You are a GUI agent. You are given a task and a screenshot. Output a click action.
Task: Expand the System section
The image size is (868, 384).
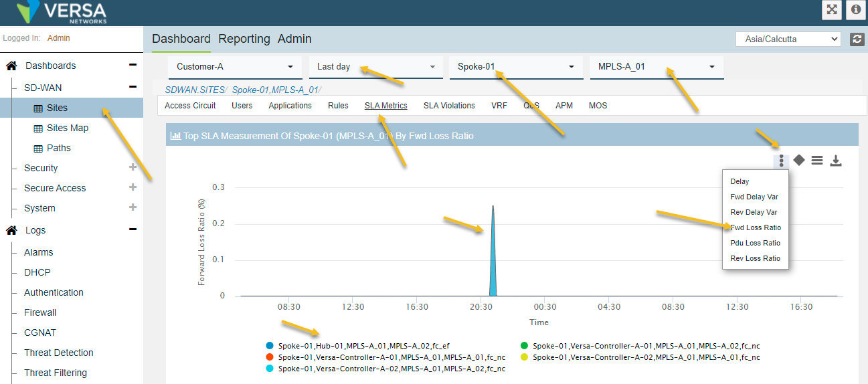pos(133,207)
